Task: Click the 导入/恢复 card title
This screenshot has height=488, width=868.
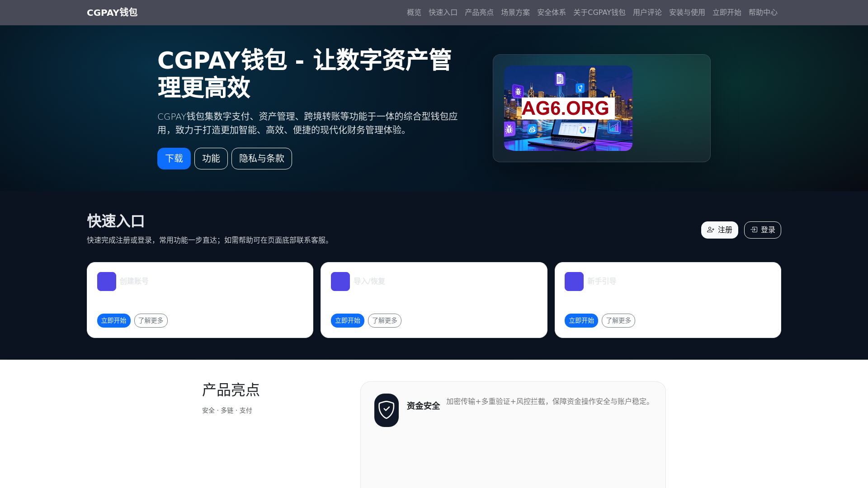Action: point(369,281)
